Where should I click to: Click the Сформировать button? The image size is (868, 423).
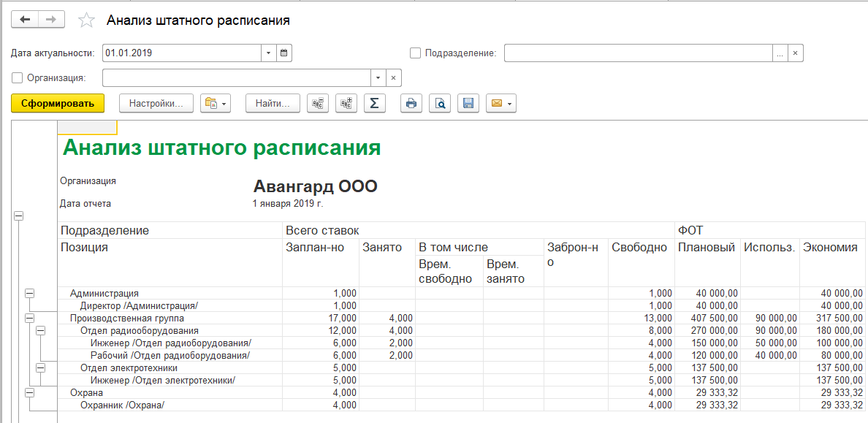click(x=58, y=104)
